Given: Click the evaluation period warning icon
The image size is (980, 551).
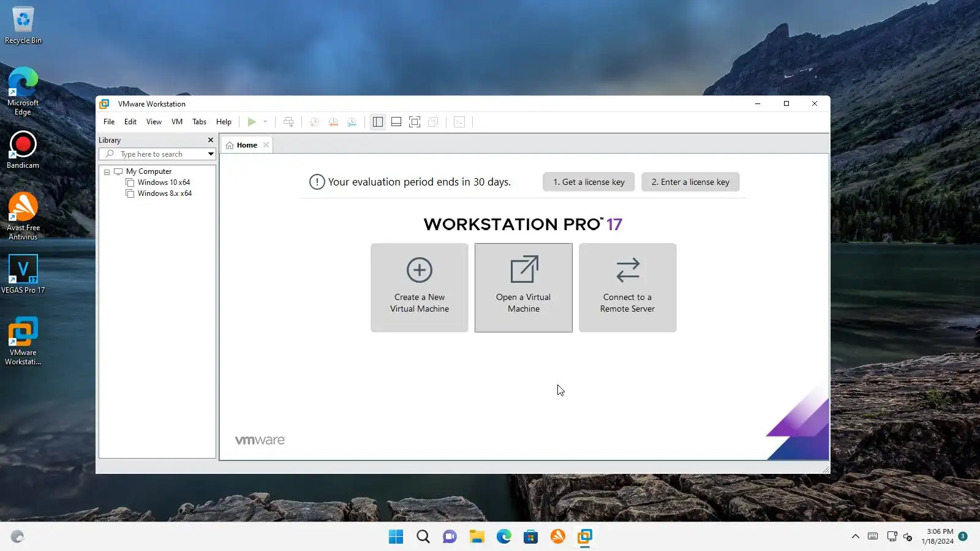Looking at the screenshot, I should tap(317, 182).
